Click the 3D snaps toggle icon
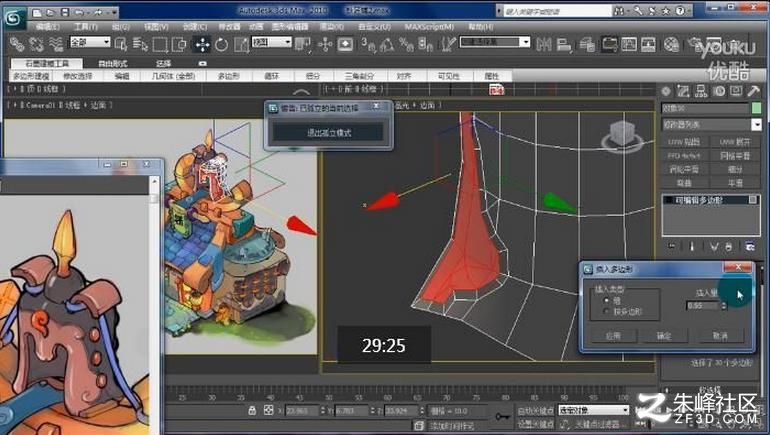770x435 pixels. tap(367, 45)
